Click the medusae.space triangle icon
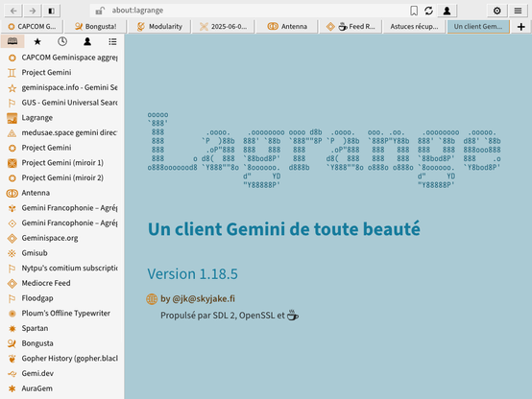This screenshot has width=532, height=399. (12, 133)
